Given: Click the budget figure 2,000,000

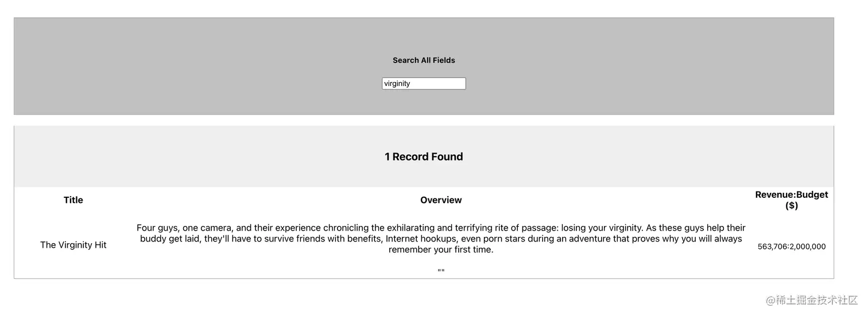Looking at the screenshot, I should click(x=808, y=247).
